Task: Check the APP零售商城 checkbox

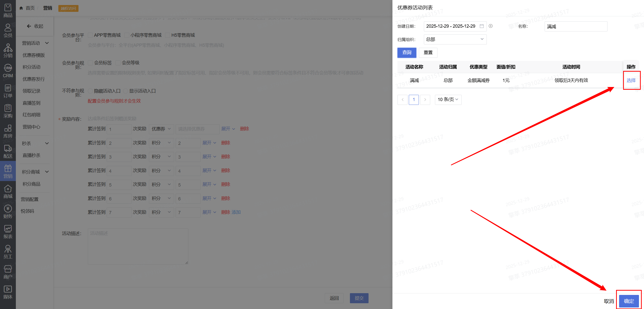Action: (90, 35)
